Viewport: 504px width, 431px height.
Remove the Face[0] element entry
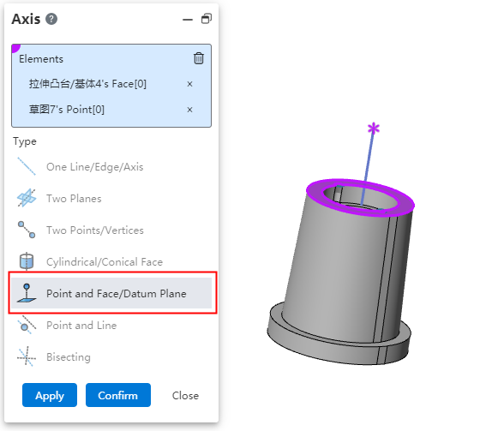pyautogui.click(x=189, y=84)
